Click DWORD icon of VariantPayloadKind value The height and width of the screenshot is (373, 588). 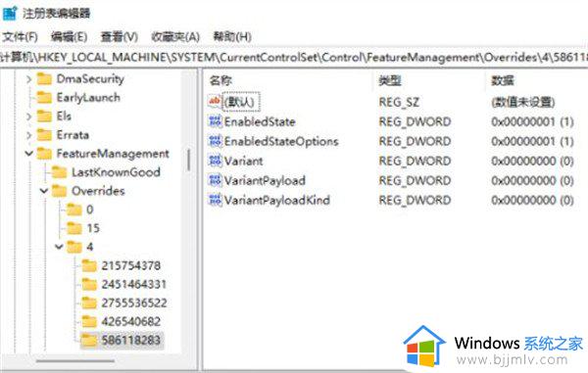pyautogui.click(x=215, y=200)
